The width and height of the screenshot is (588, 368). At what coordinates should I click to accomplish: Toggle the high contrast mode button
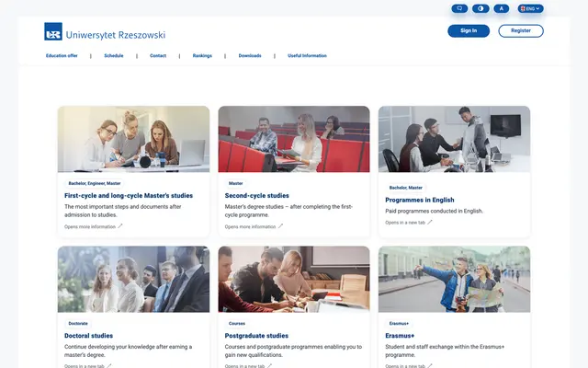481,8
